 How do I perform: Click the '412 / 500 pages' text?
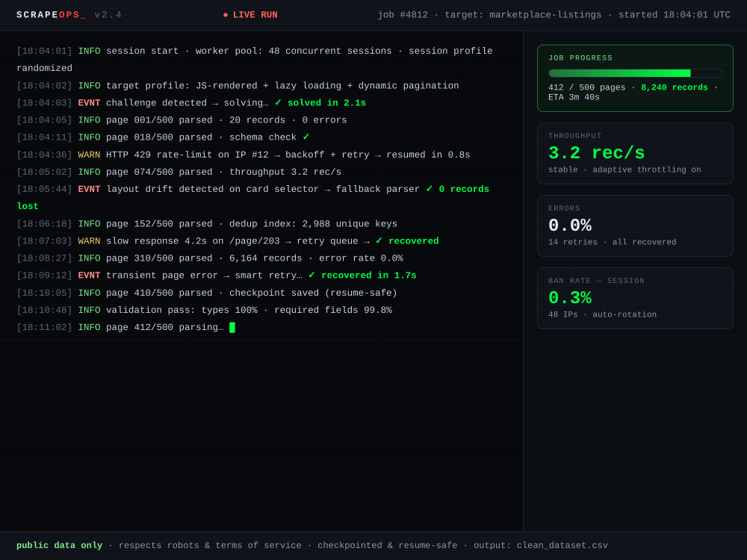(586, 87)
